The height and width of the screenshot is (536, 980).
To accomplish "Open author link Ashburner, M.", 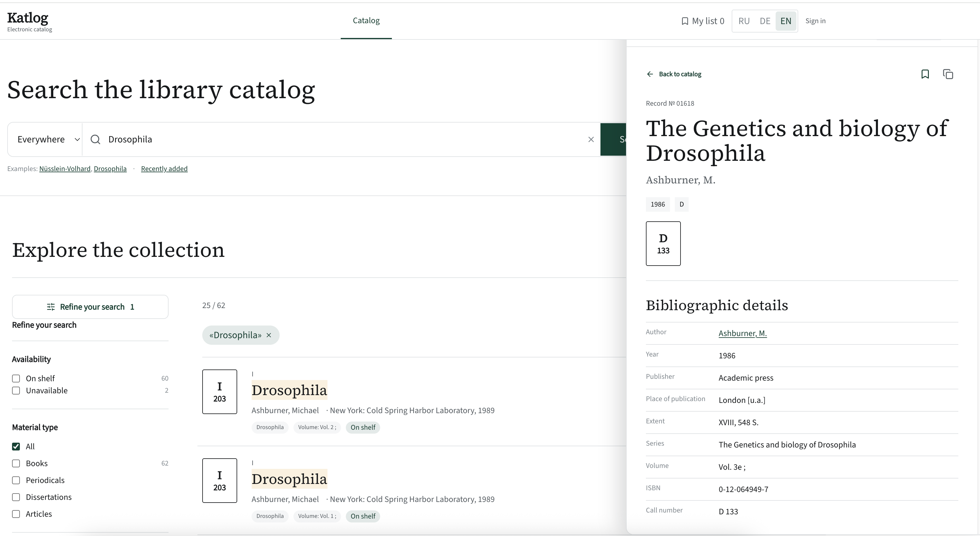I will coord(743,333).
